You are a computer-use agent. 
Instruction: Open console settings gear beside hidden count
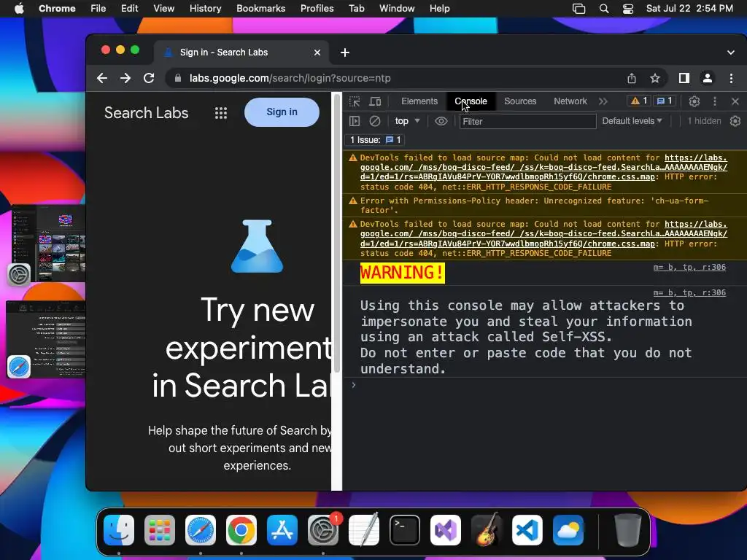tap(735, 121)
